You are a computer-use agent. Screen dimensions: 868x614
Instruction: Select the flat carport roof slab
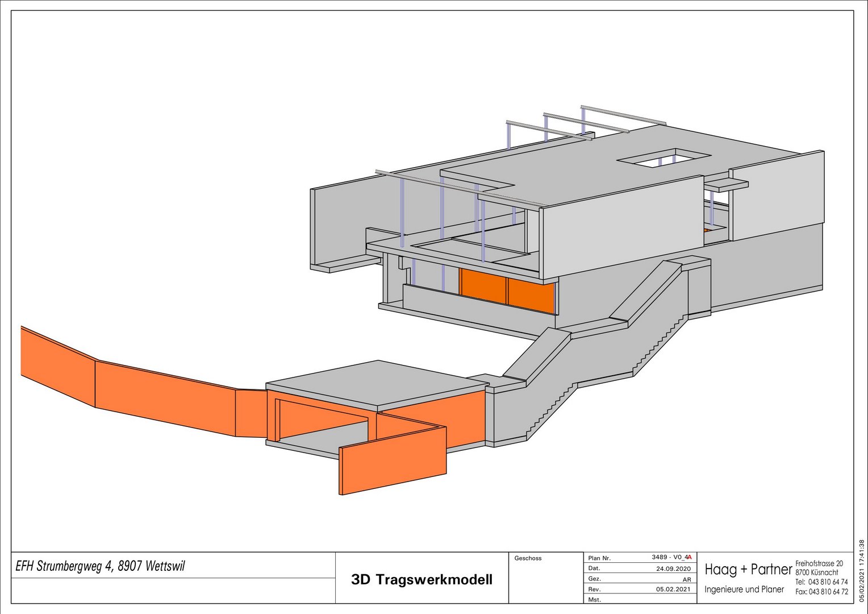pos(378,385)
